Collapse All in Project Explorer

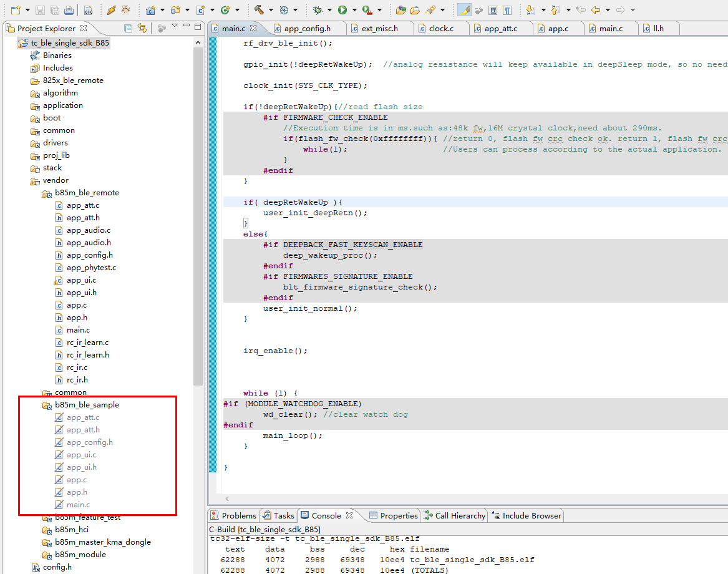128,28
